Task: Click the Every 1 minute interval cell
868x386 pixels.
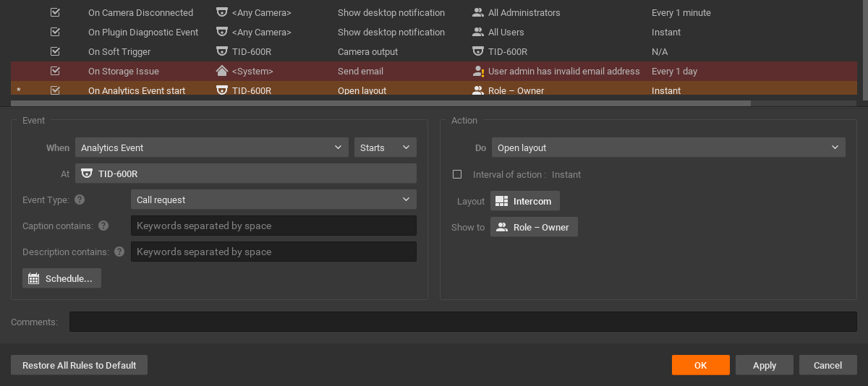Action: click(x=681, y=12)
